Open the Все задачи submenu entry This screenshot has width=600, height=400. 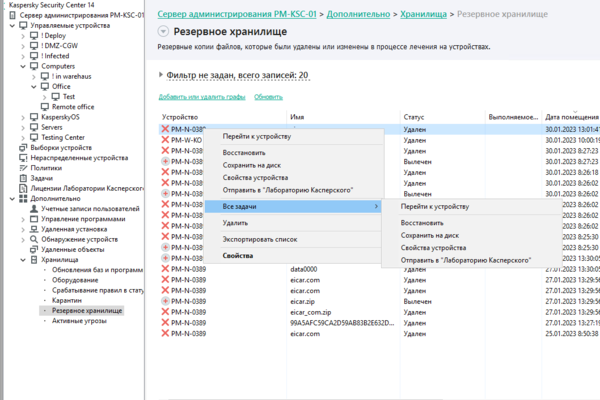293,206
